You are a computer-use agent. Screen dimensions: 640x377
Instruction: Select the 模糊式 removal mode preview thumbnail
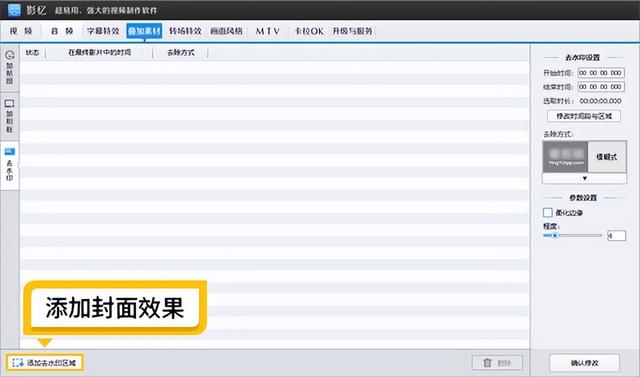click(x=565, y=157)
